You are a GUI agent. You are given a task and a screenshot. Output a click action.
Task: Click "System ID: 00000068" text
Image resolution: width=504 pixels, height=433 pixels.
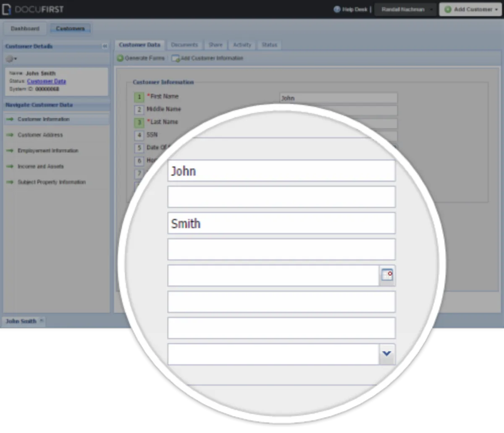click(34, 89)
